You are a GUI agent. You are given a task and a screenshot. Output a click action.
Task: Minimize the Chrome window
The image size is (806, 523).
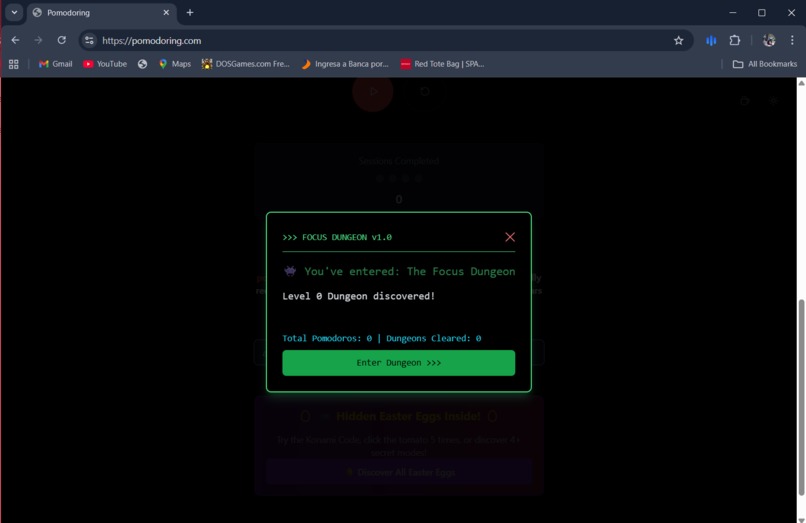tap(732, 12)
